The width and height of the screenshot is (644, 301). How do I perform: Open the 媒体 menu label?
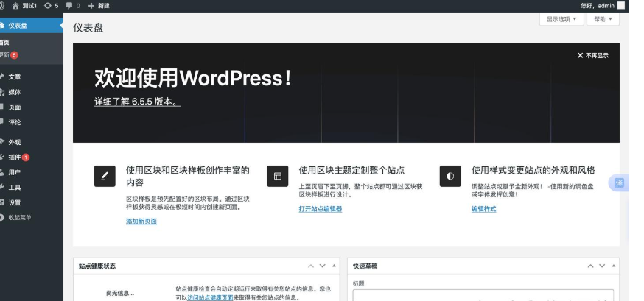pyautogui.click(x=15, y=92)
